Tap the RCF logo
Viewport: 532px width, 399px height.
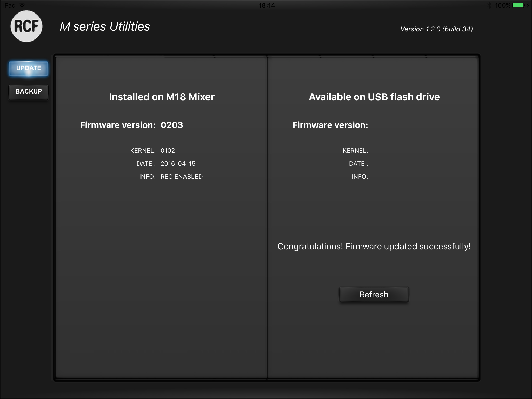tap(26, 26)
